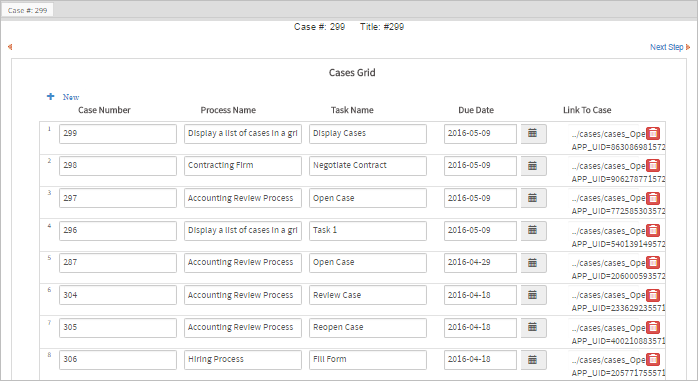Open calendar picker for case 299 row

533,134
